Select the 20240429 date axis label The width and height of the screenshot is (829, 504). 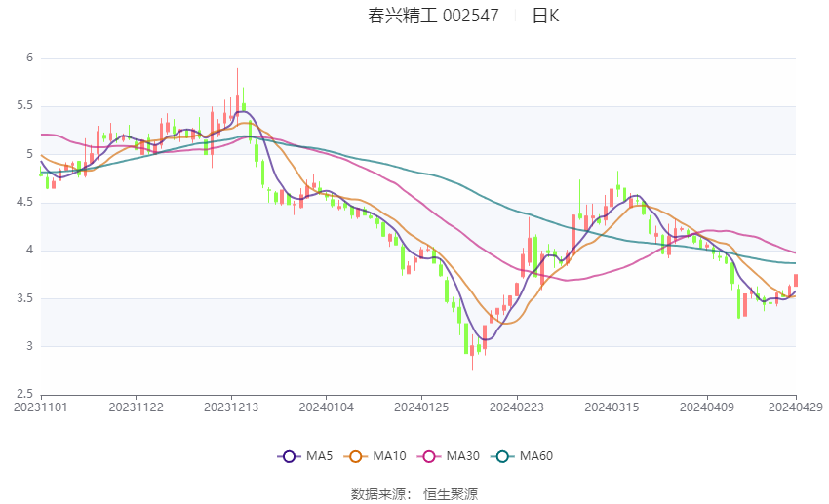pyautogui.click(x=795, y=407)
